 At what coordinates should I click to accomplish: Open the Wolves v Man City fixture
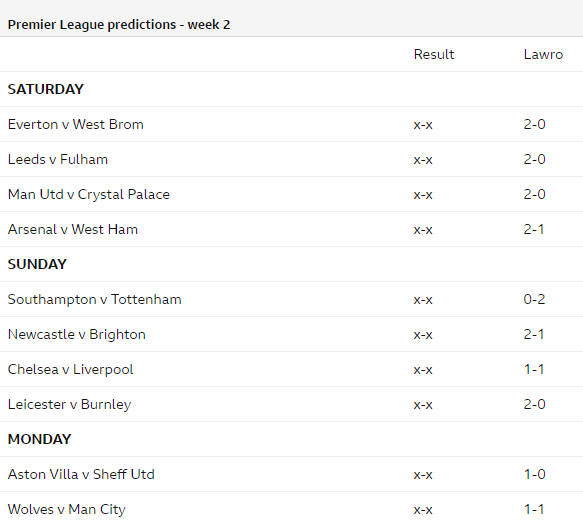[67, 509]
